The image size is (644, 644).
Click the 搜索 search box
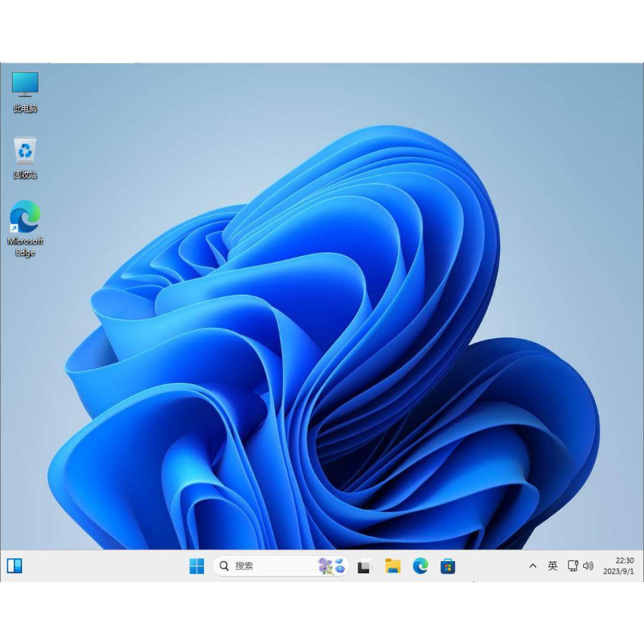tap(281, 566)
